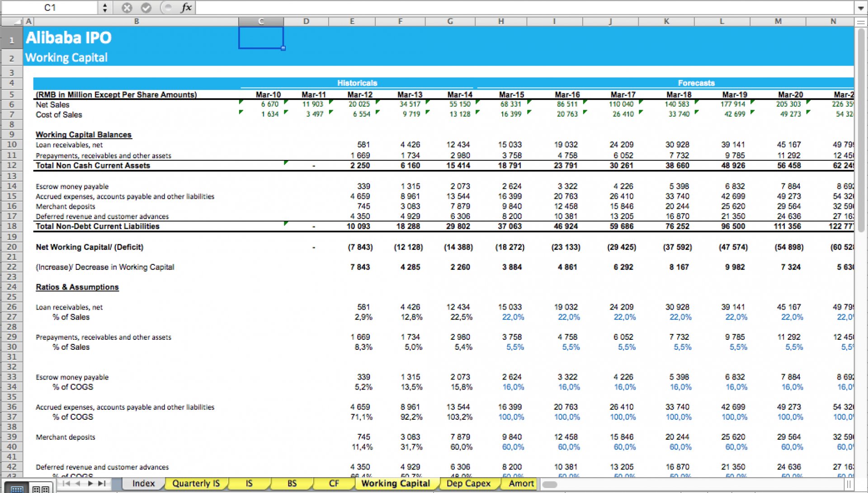Select column D header
Screen dimensions: 868x493
(306, 21)
